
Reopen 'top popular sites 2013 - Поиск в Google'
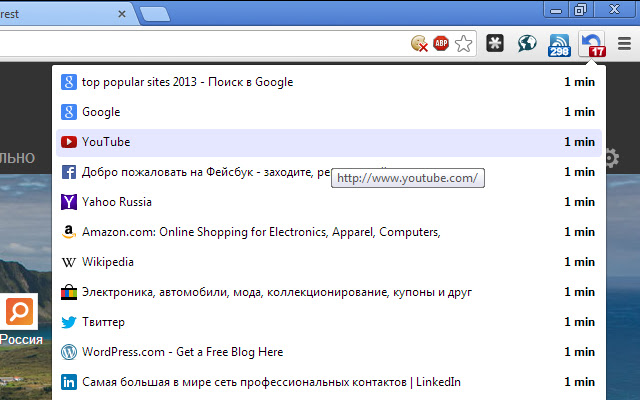(329, 82)
